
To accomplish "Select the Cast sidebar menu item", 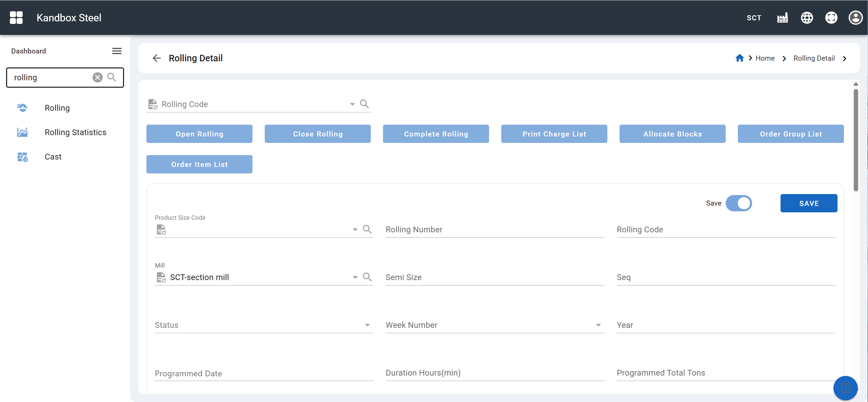I will point(53,157).
